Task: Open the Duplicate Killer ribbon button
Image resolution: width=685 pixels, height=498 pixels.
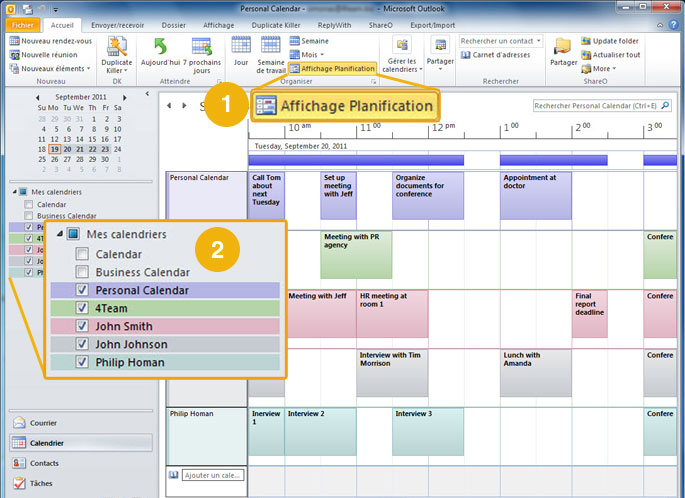Action: point(117,55)
